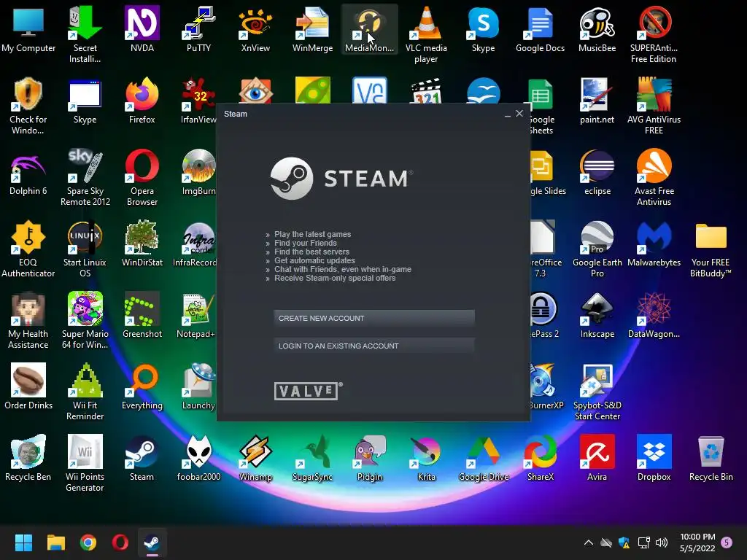This screenshot has height=560, width=747.
Task: Select the Start Linux OS icon
Action: (85, 249)
